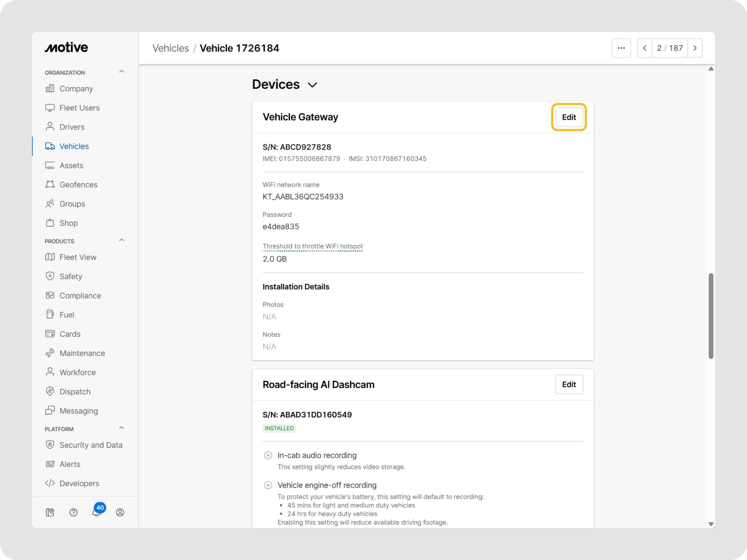Viewport: 747px width, 560px height.
Task: Collapse the Devices section chevron
Action: click(313, 85)
